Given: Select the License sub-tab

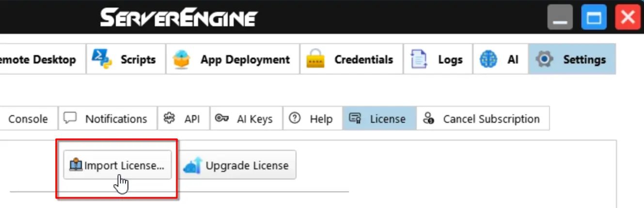Looking at the screenshot, I should click(379, 119).
